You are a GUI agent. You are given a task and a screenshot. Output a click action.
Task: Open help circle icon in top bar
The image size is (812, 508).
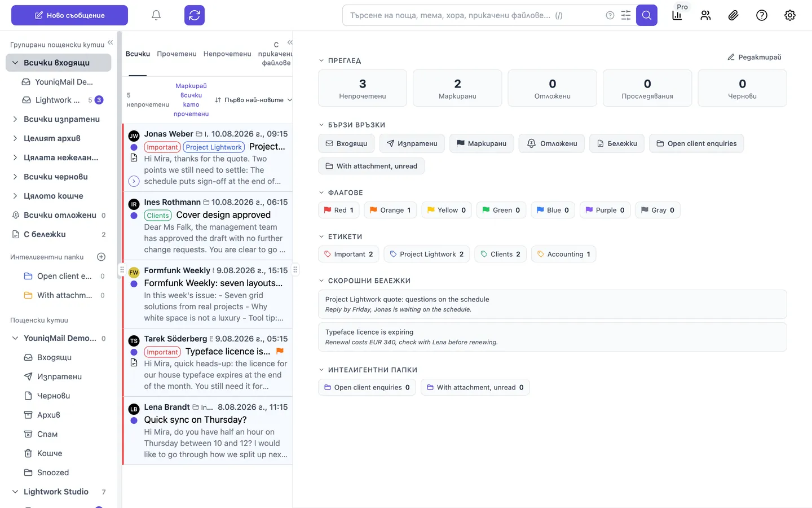tap(762, 15)
